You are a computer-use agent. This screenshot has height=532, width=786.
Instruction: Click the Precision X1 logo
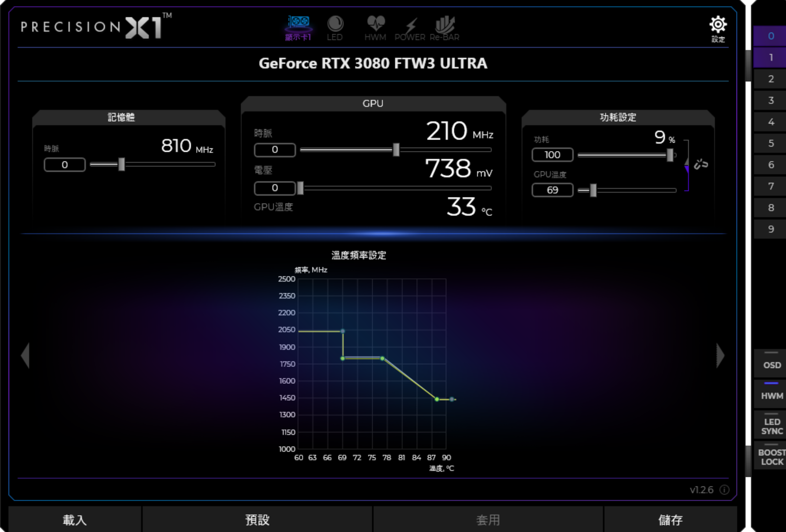click(96, 26)
